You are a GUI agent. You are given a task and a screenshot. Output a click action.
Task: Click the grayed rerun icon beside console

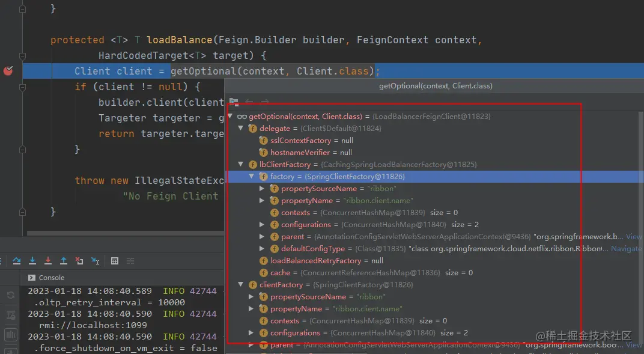click(11, 295)
